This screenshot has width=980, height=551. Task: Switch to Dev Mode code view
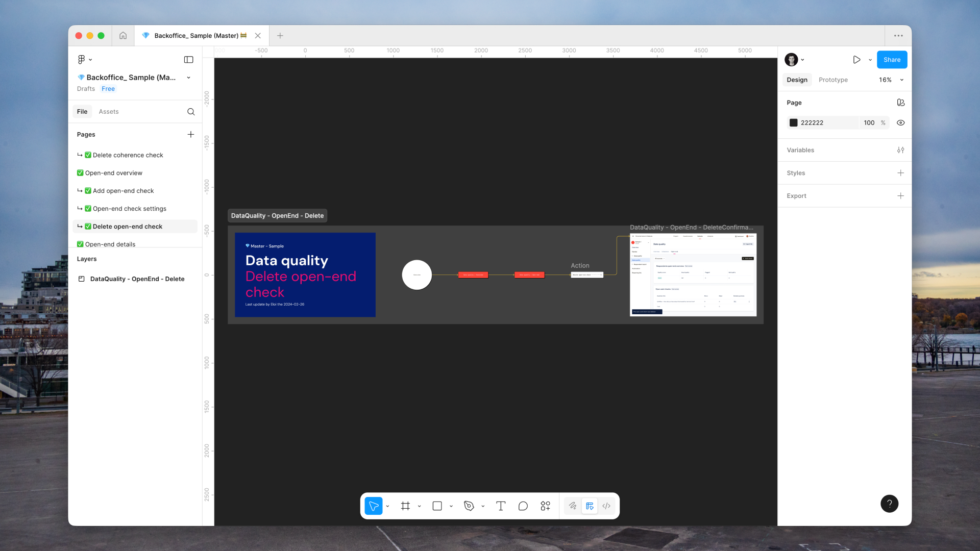pyautogui.click(x=606, y=506)
